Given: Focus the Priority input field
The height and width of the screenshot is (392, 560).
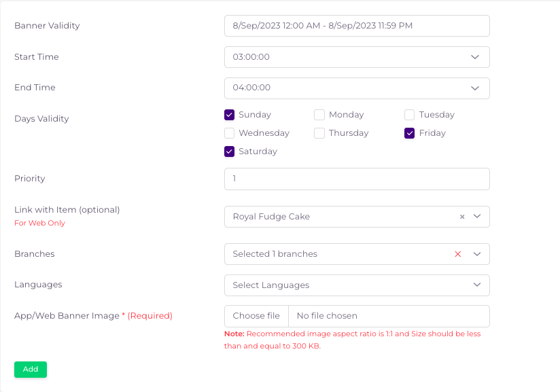Looking at the screenshot, I should (357, 179).
